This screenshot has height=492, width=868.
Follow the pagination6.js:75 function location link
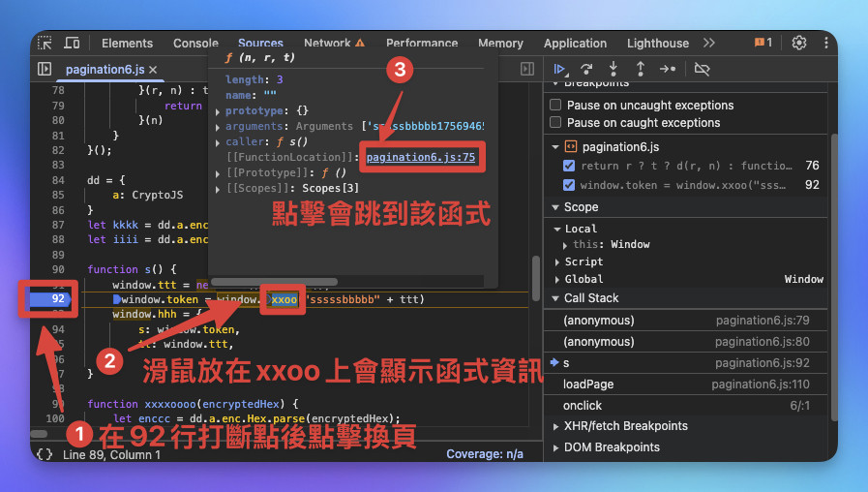421,157
